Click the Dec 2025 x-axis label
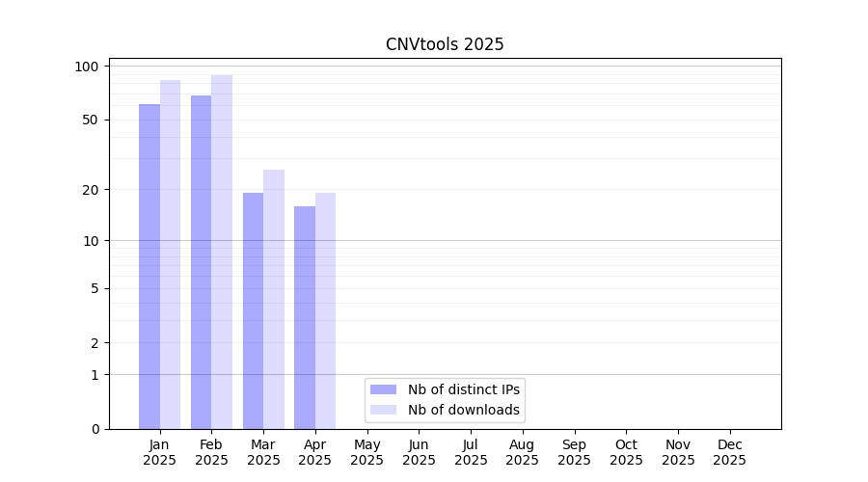Screen dimensions: 868x482 pyautogui.click(x=729, y=452)
